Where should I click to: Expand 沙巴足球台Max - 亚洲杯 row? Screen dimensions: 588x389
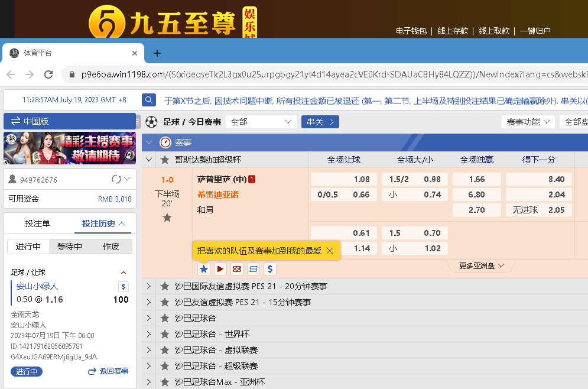point(149,382)
